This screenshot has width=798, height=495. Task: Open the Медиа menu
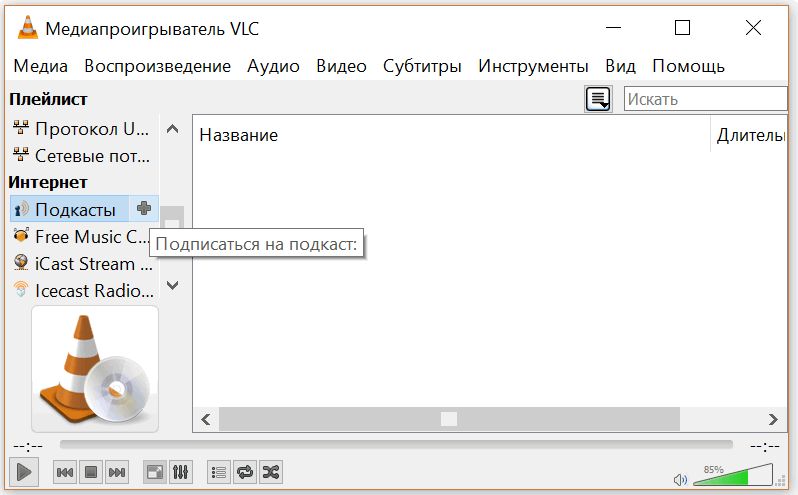tap(41, 66)
